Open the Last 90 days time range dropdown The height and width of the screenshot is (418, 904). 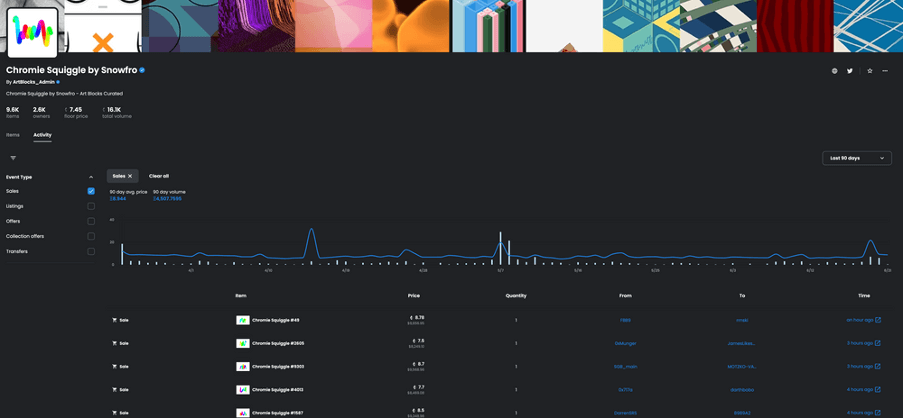tap(857, 158)
